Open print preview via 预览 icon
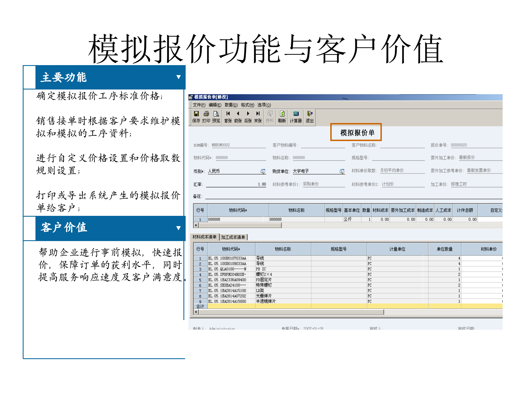Viewport: 532px width, 399px height. pos(216,114)
